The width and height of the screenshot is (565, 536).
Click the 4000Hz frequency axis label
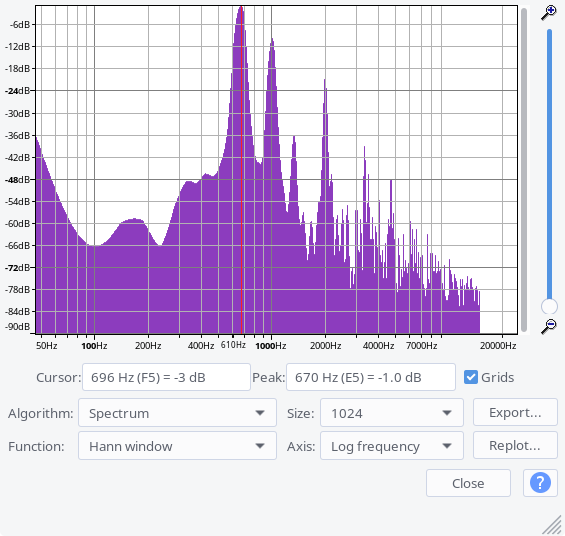point(378,346)
